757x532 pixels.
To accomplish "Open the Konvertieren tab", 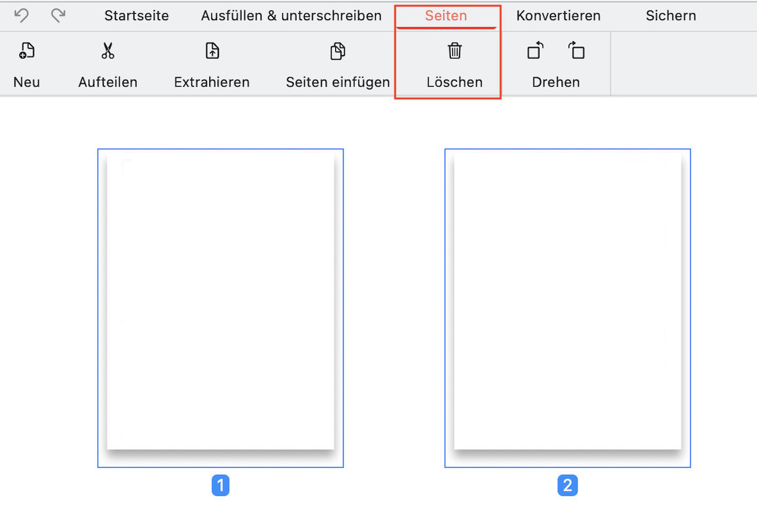I will coord(558,16).
